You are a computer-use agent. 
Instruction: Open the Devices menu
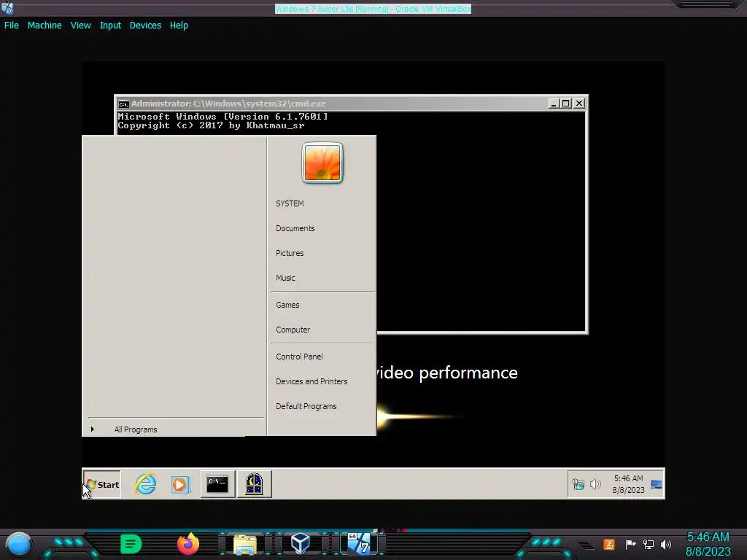(x=145, y=26)
